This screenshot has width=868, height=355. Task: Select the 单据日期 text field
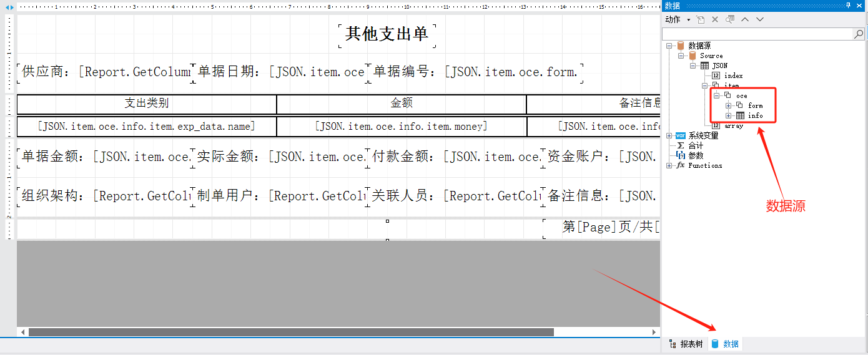(x=281, y=72)
